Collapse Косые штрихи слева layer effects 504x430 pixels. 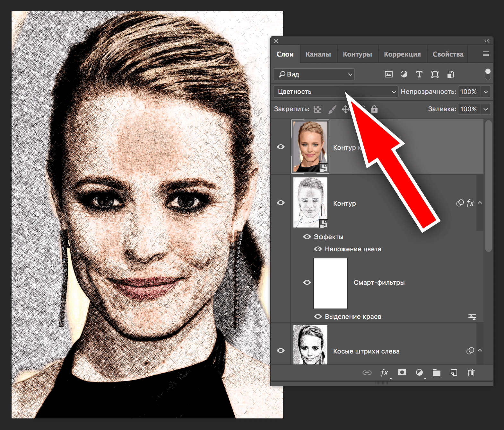(480, 350)
